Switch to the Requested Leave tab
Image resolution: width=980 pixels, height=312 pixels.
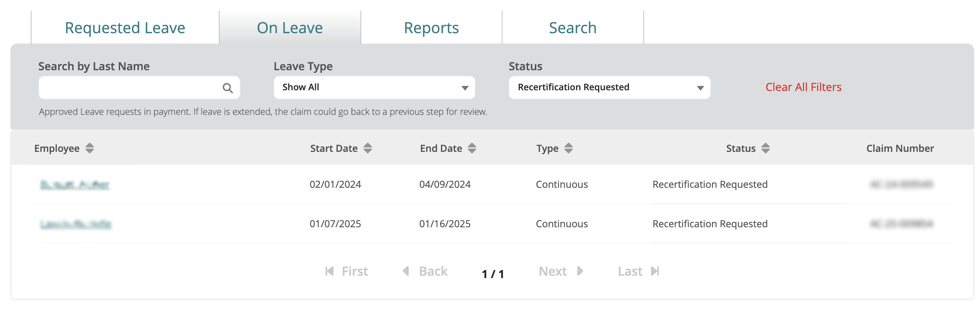[125, 28]
